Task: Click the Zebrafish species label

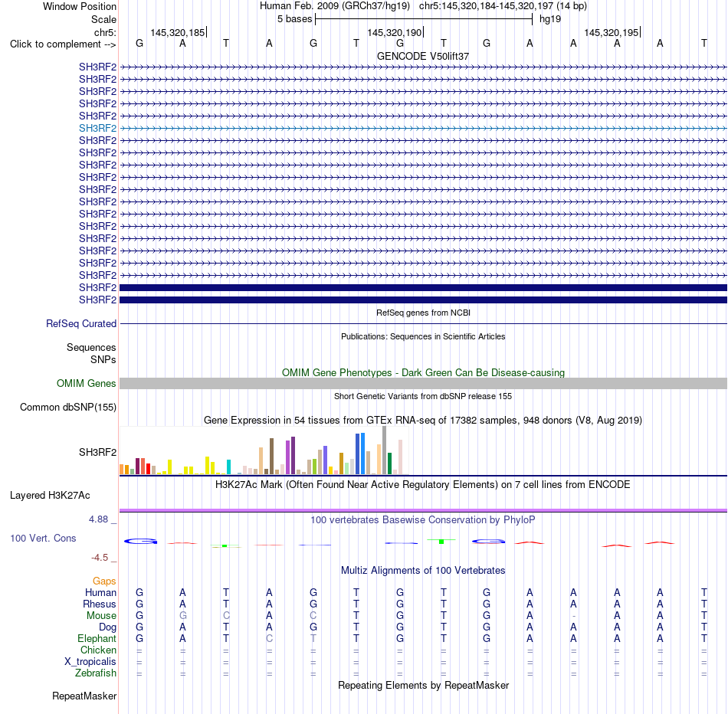Action: (x=96, y=673)
